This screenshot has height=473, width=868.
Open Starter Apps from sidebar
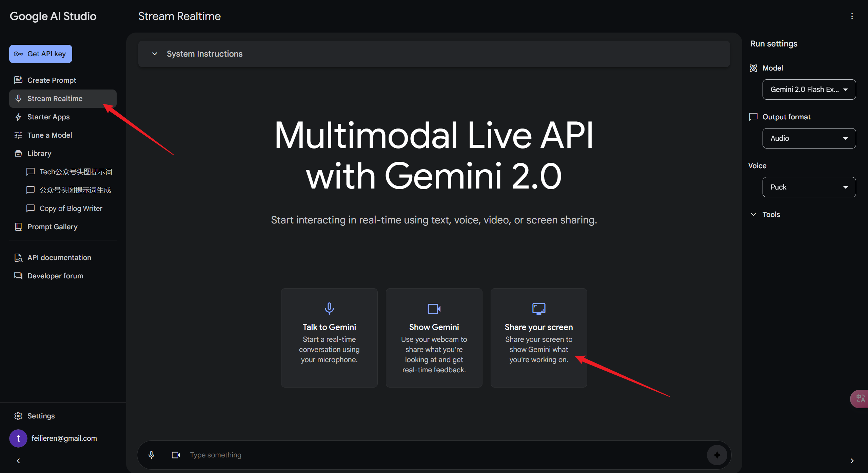point(48,117)
